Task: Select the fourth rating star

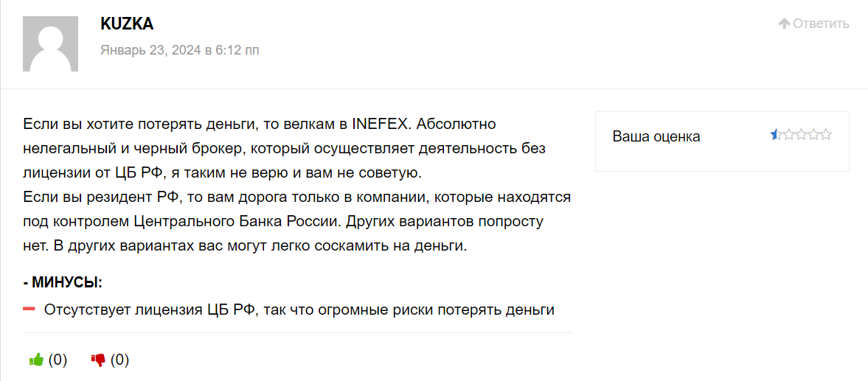Action: (x=813, y=134)
